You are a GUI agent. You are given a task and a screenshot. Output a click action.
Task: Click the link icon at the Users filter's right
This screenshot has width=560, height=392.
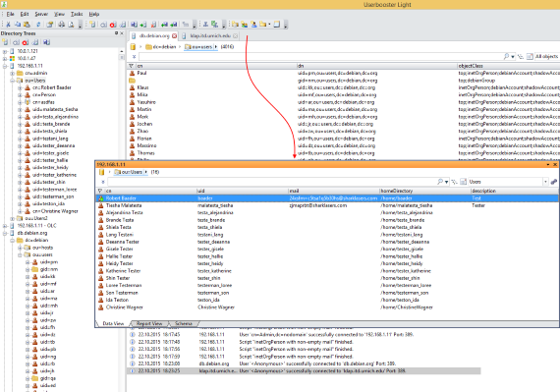[553, 182]
